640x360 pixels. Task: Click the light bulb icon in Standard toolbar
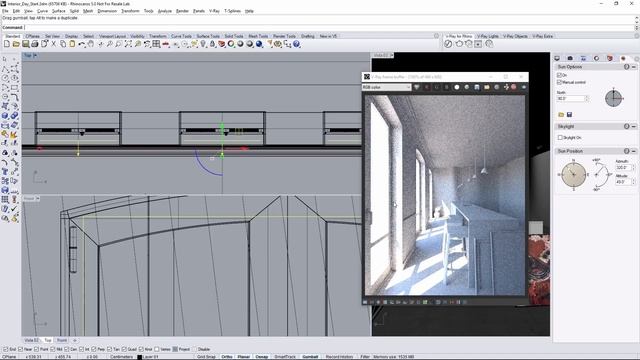pyautogui.click(x=203, y=44)
